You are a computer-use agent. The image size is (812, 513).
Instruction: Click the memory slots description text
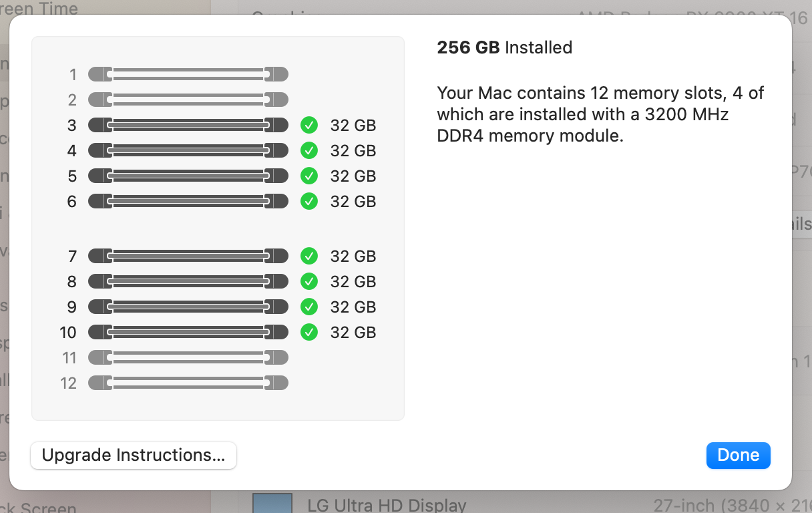pyautogui.click(x=600, y=114)
